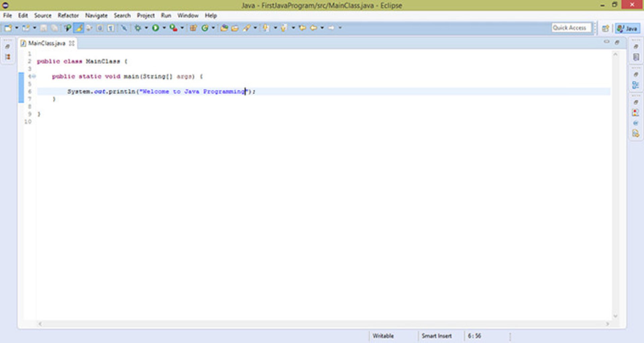
Task: Open the Run Last Tool dropdown arrow
Action: pos(182,28)
